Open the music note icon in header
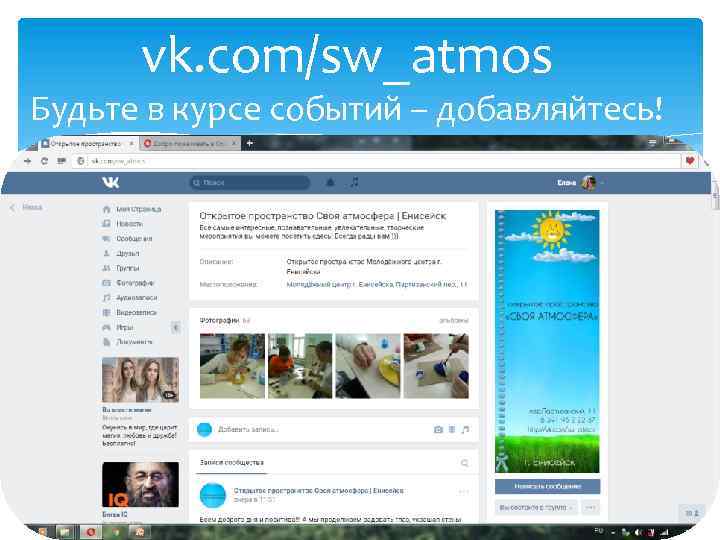 (x=354, y=182)
